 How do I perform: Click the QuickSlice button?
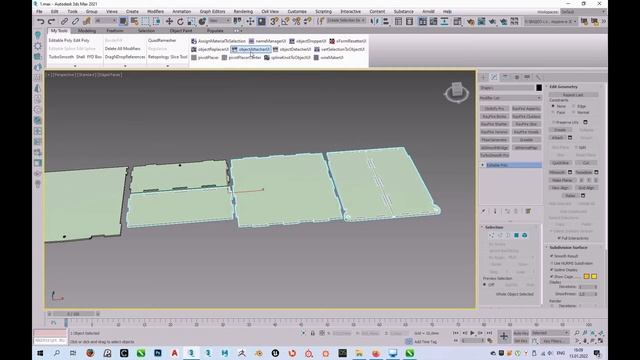click(560, 163)
